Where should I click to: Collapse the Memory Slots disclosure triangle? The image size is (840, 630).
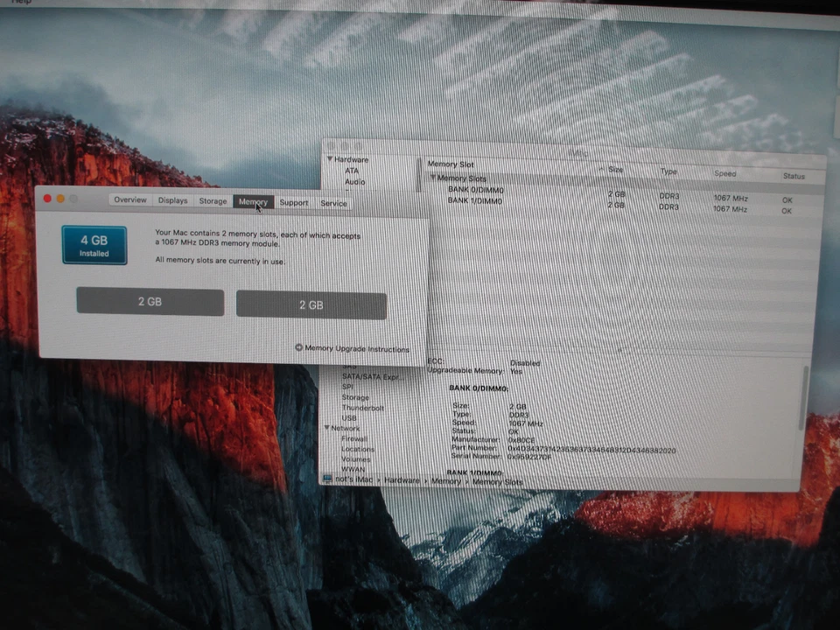click(x=432, y=178)
